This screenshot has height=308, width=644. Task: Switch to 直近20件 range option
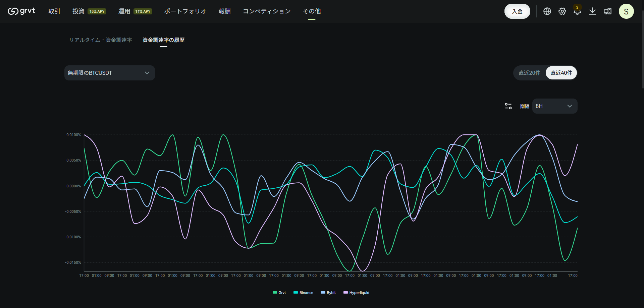[529, 73]
